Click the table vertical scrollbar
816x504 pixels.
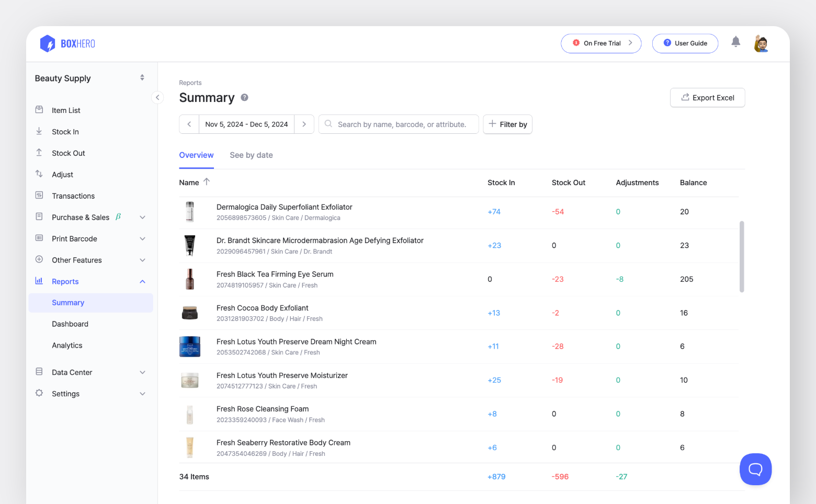[741, 256]
